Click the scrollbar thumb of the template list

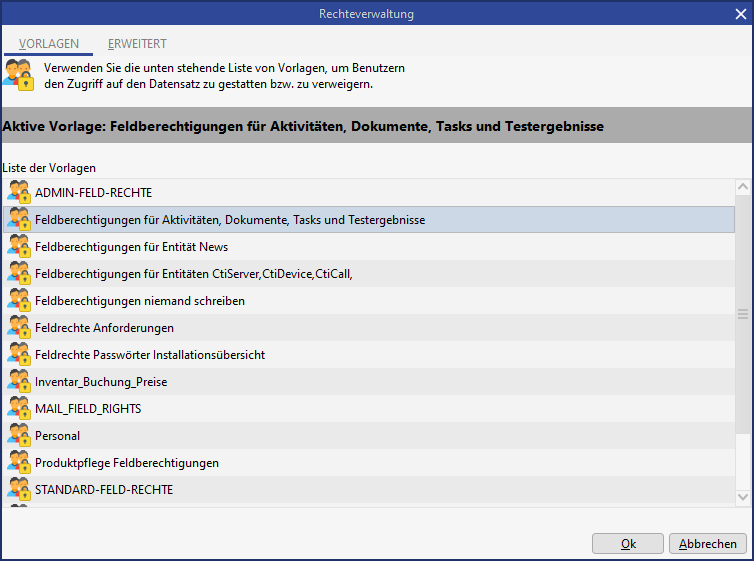742,314
